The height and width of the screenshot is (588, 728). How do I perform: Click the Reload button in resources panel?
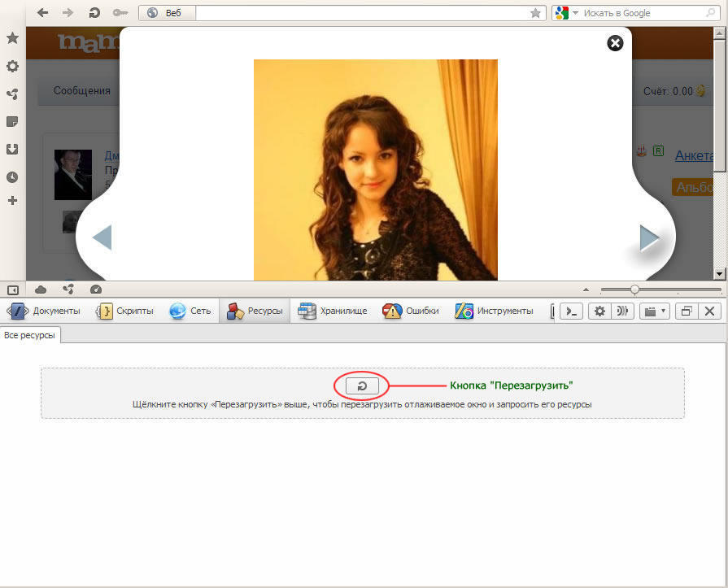pyautogui.click(x=362, y=385)
